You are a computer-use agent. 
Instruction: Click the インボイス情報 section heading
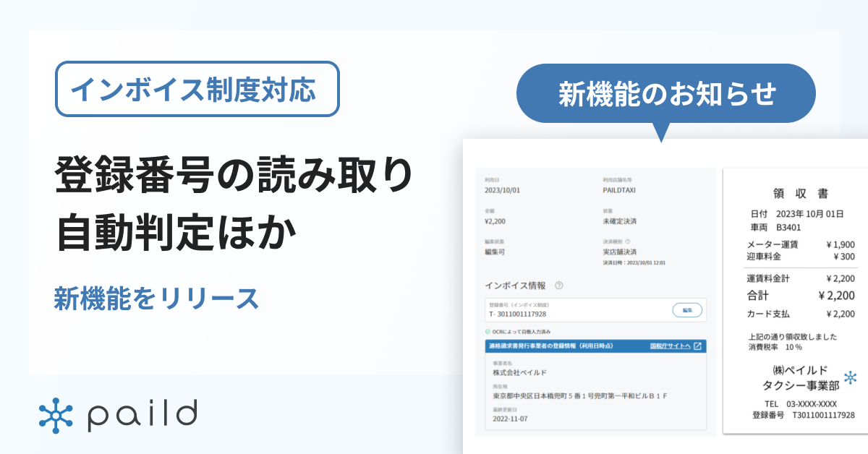coord(515,286)
